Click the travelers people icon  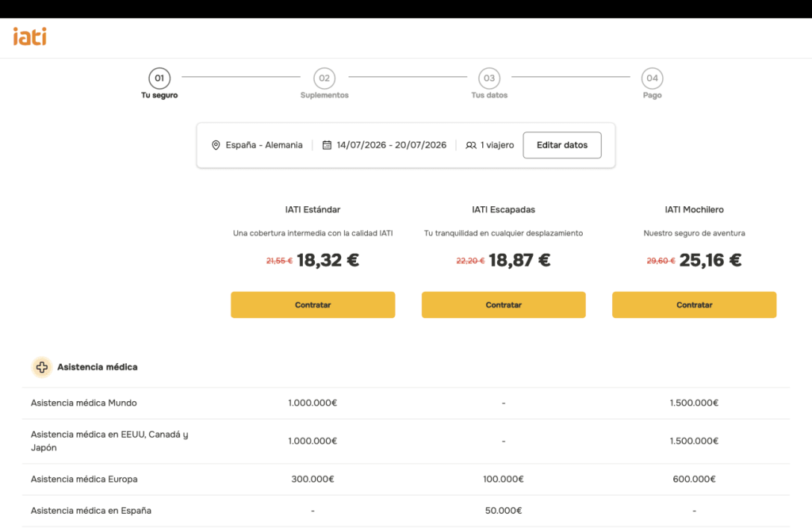point(471,145)
